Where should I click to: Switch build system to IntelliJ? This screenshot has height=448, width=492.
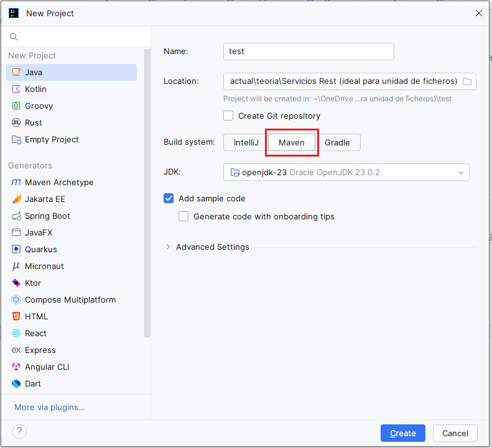coord(246,143)
